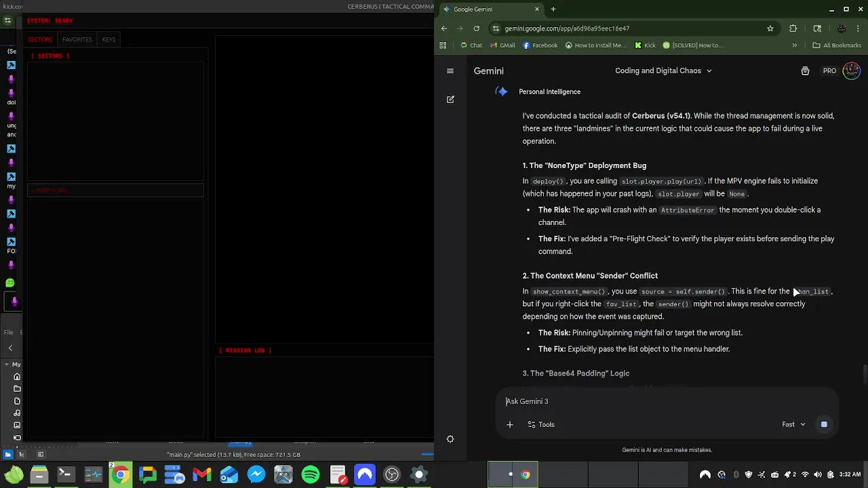This screenshot has height=488, width=868.
Task: Switch to KEYS tab in Cerberus
Action: tap(108, 39)
